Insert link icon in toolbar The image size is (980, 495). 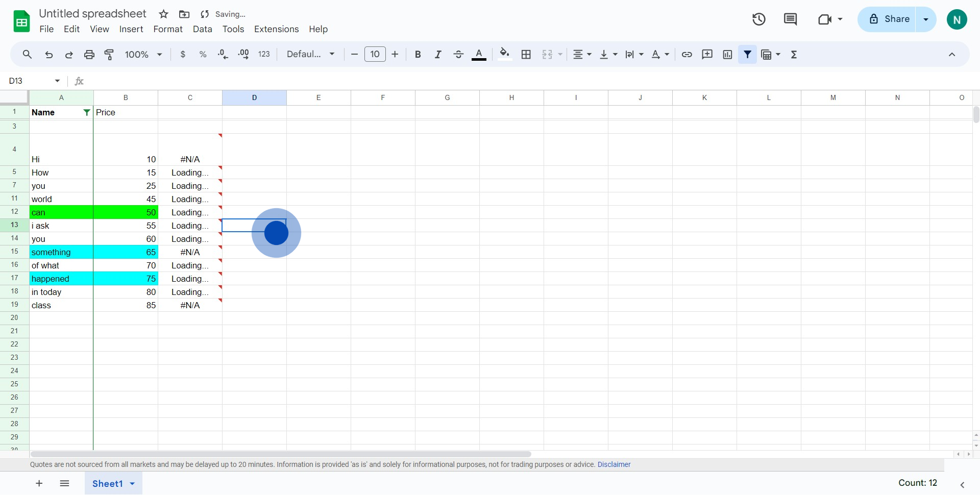tap(687, 54)
